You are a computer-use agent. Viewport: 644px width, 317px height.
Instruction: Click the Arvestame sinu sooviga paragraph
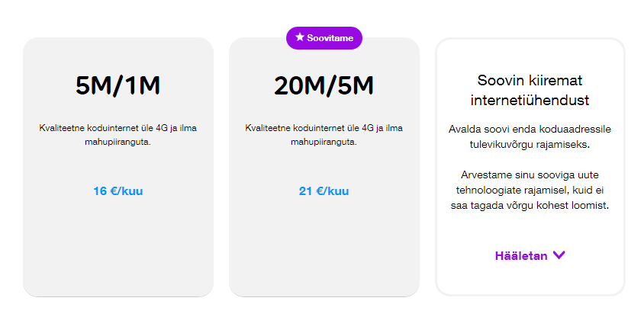pos(530,191)
